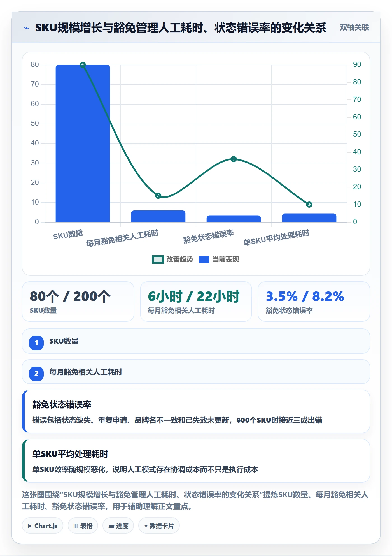Click the line point at value 15

click(x=158, y=196)
